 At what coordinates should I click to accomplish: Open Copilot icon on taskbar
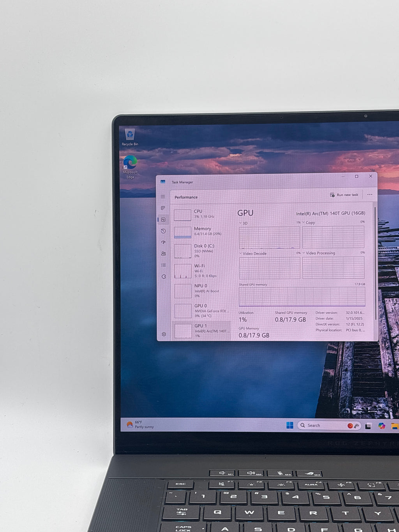point(381,426)
